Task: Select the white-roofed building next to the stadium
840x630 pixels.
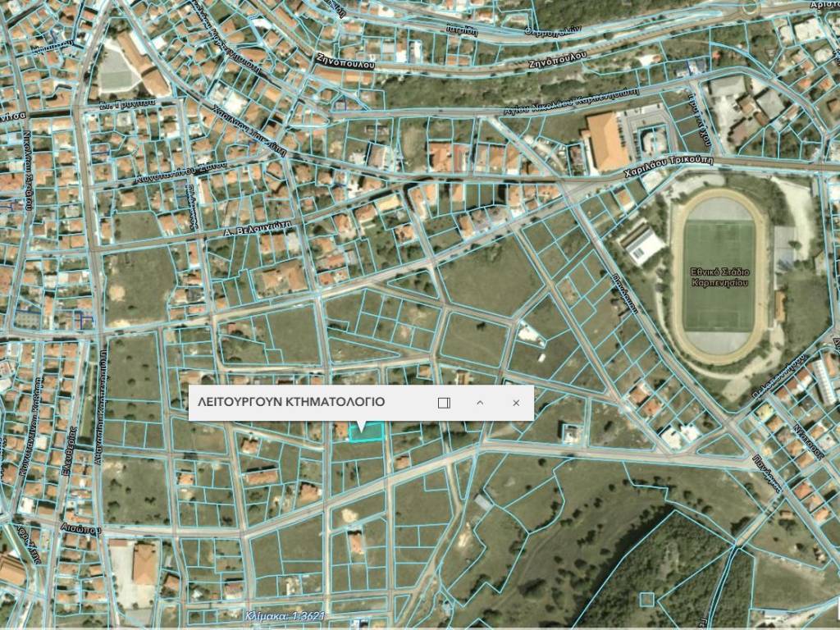Action: pos(643,244)
